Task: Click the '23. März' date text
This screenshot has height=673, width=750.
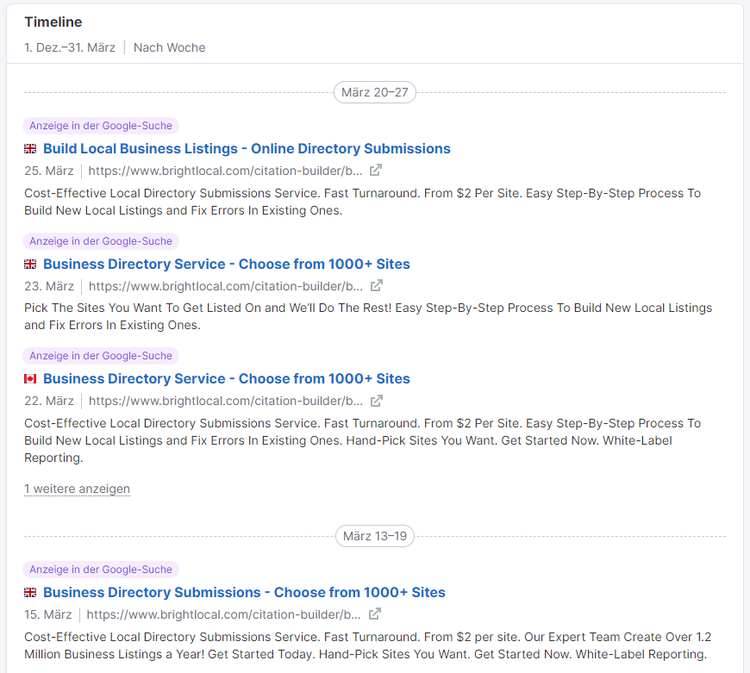Action: 49,286
